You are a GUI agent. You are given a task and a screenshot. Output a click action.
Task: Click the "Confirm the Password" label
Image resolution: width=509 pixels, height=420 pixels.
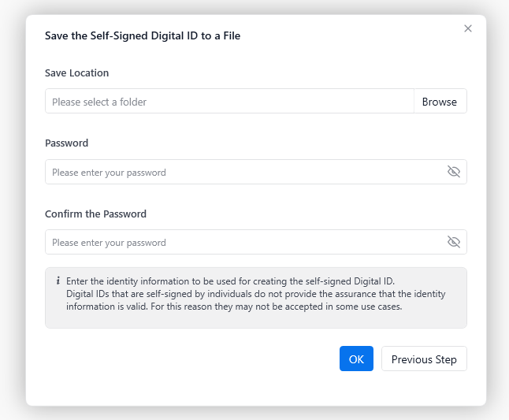[96, 214]
